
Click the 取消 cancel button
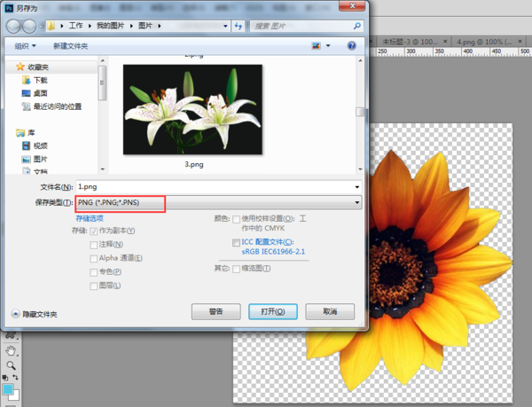pyautogui.click(x=330, y=311)
